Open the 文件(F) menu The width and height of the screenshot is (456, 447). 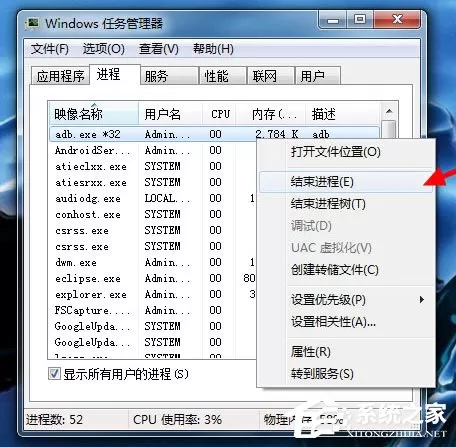point(50,49)
